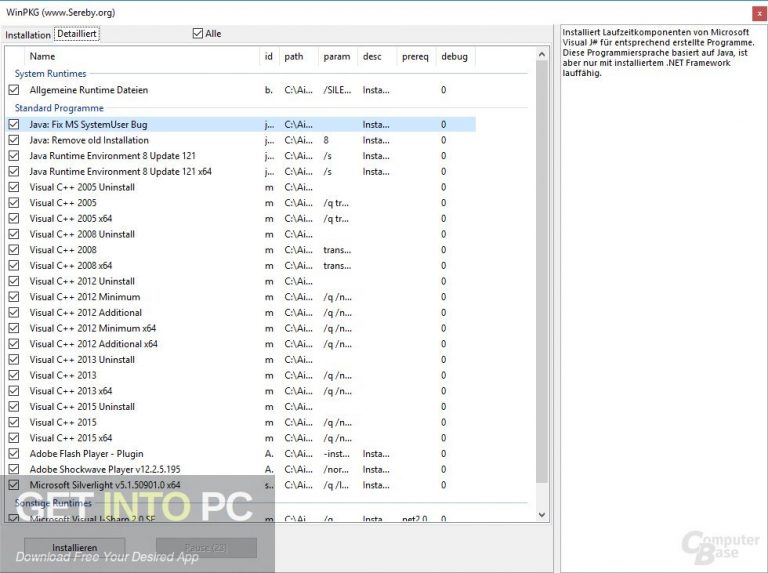Click the scrollbar down arrow
This screenshot has height=573, width=768.
tap(542, 515)
